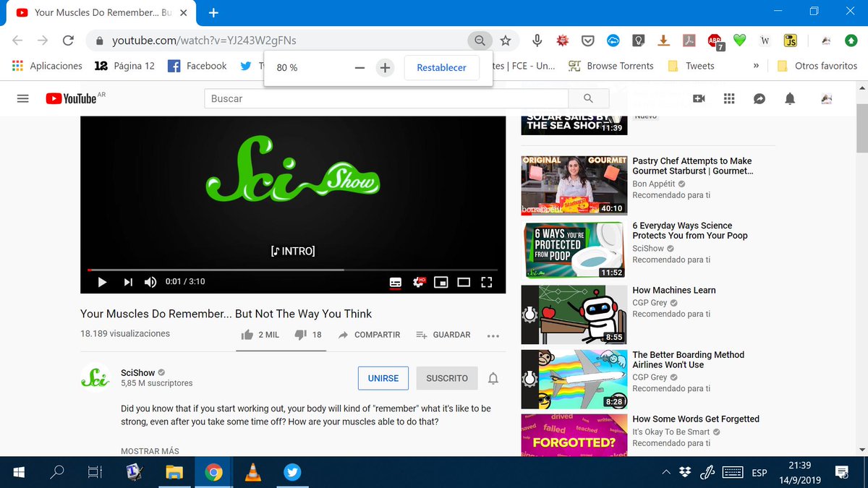The height and width of the screenshot is (488, 868).
Task: Open the Pastry Chef Starburst video thumbnail
Action: pos(574,186)
